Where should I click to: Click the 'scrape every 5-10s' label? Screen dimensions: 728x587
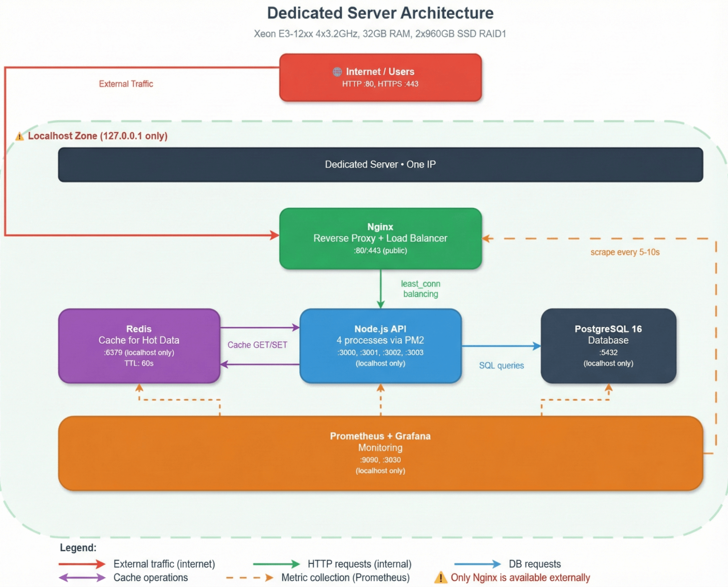tap(625, 252)
